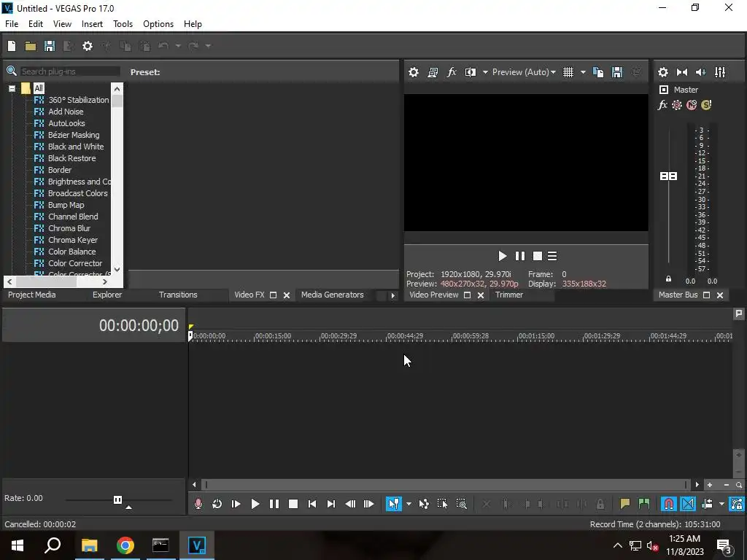747x560 pixels.
Task: Toggle downmix output on Master Bus
Action: tap(682, 72)
